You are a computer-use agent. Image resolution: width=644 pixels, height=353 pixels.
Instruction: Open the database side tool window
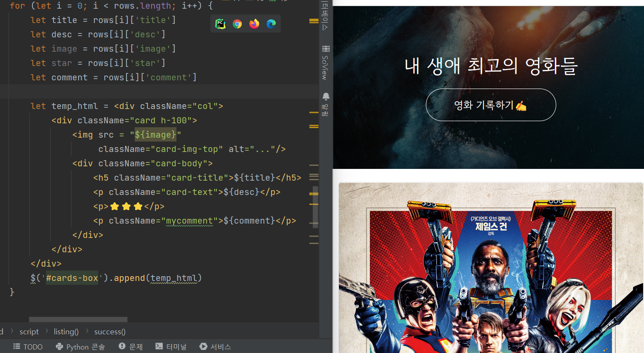(x=325, y=15)
